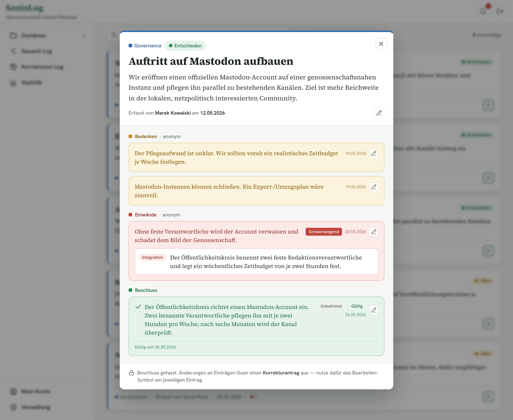This screenshot has width=513, height=420.
Task: Click the text 'Gültig seit 26.05.2026'
Action: 155,347
